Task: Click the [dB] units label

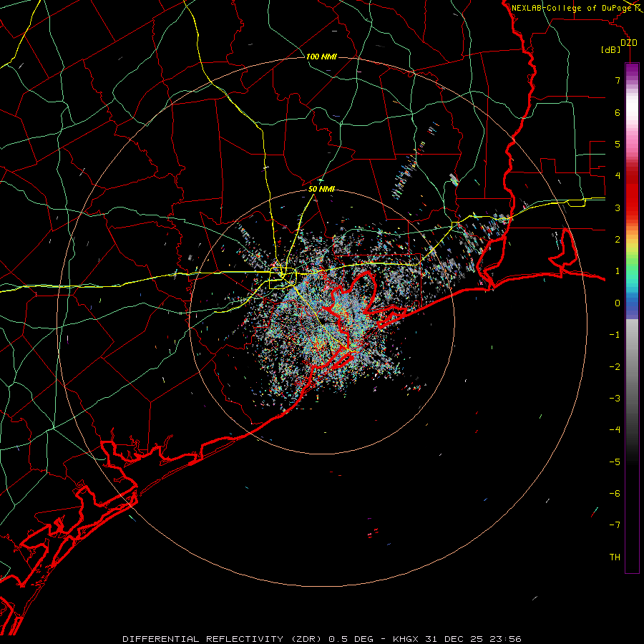Action: (x=611, y=49)
